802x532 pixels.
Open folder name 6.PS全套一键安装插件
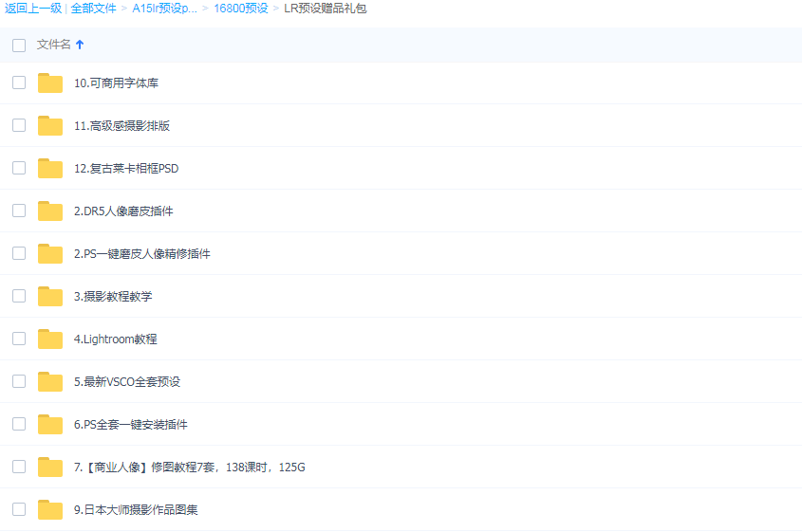130,424
